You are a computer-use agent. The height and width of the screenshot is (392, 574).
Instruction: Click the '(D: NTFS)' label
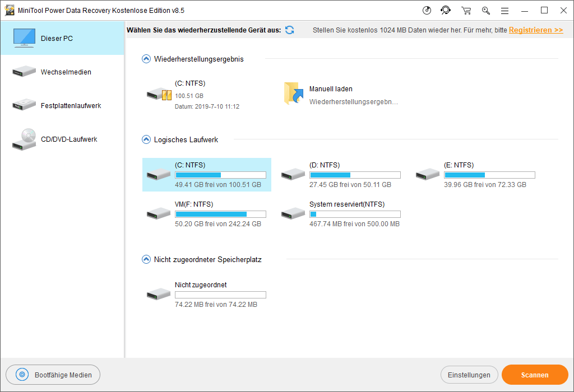point(325,165)
